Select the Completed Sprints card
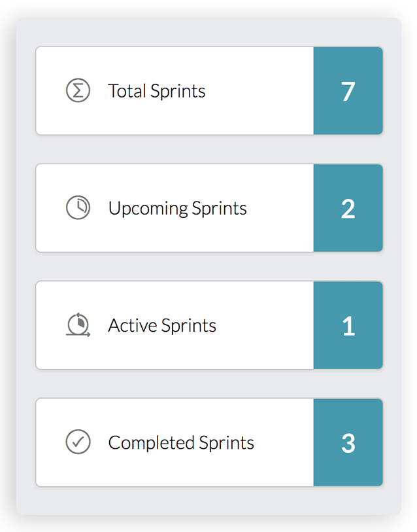 click(x=209, y=442)
